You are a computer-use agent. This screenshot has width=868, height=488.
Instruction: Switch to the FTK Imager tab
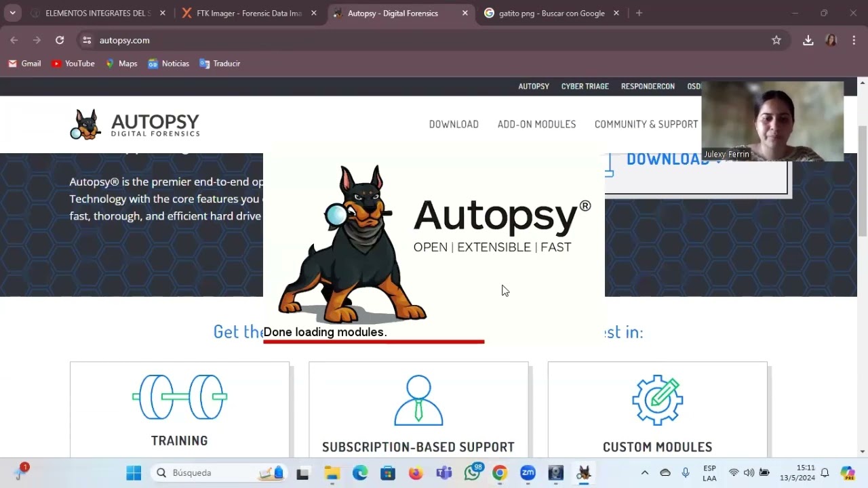(249, 13)
